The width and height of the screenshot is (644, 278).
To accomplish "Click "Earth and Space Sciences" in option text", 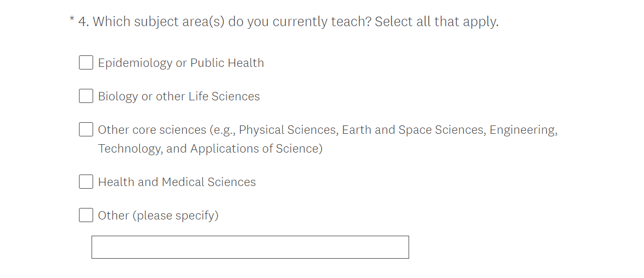I will pyautogui.click(x=413, y=130).
